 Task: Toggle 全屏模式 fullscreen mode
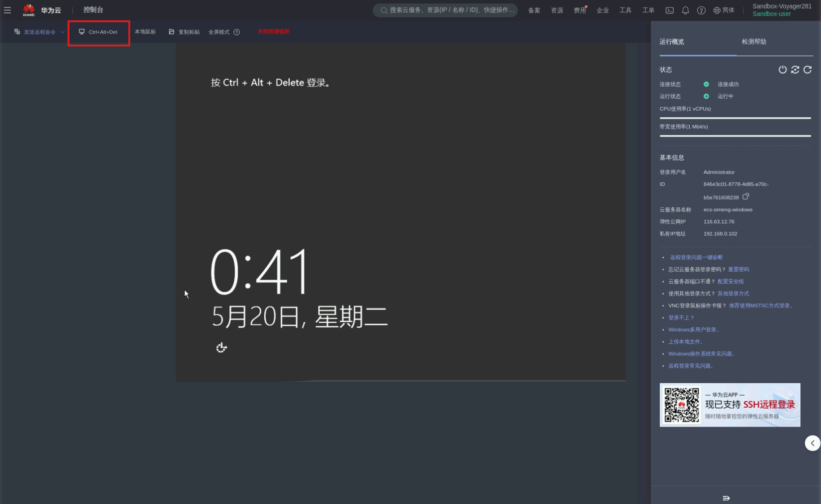(x=219, y=32)
